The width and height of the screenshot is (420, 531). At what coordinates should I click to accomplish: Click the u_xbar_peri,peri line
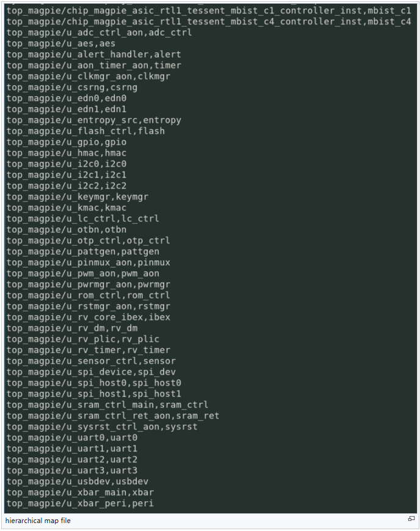click(80, 504)
